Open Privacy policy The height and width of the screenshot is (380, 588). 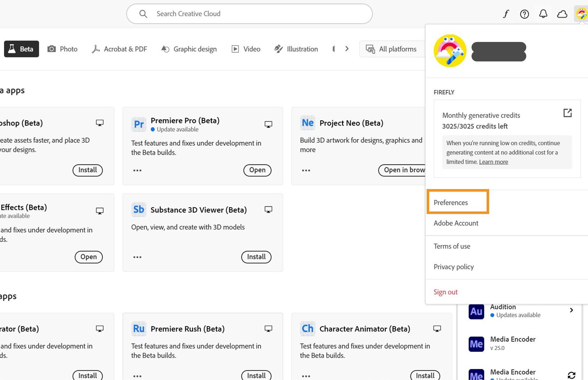click(454, 267)
